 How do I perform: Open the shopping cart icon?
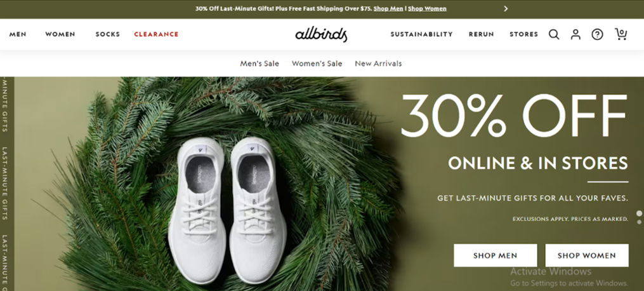[x=621, y=34]
